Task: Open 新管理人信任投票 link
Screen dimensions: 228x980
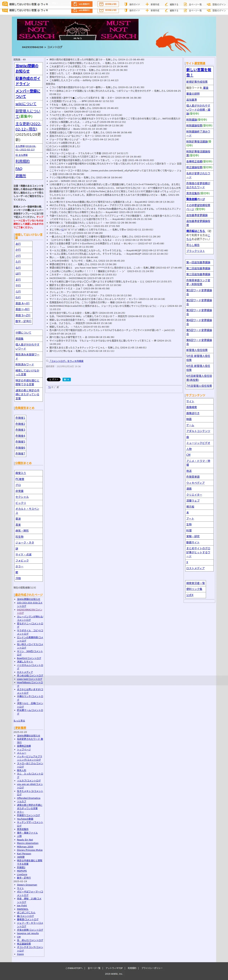Action: click(x=197, y=350)
